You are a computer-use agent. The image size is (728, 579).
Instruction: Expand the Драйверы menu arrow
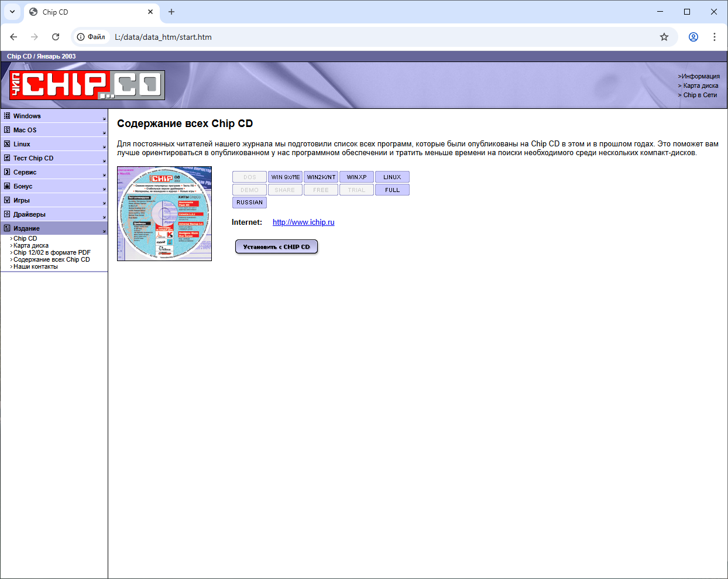tap(104, 217)
